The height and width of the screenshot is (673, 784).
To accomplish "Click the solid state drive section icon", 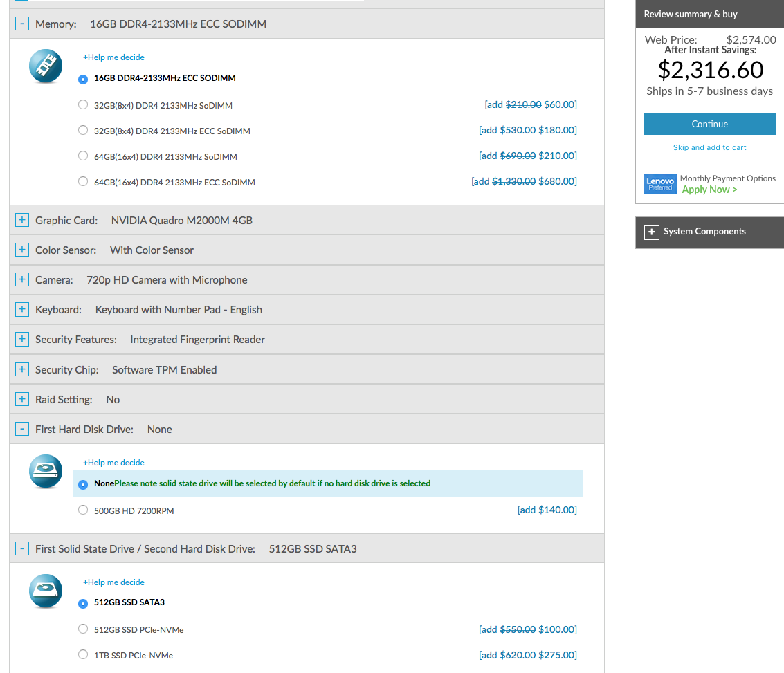I will tap(46, 591).
